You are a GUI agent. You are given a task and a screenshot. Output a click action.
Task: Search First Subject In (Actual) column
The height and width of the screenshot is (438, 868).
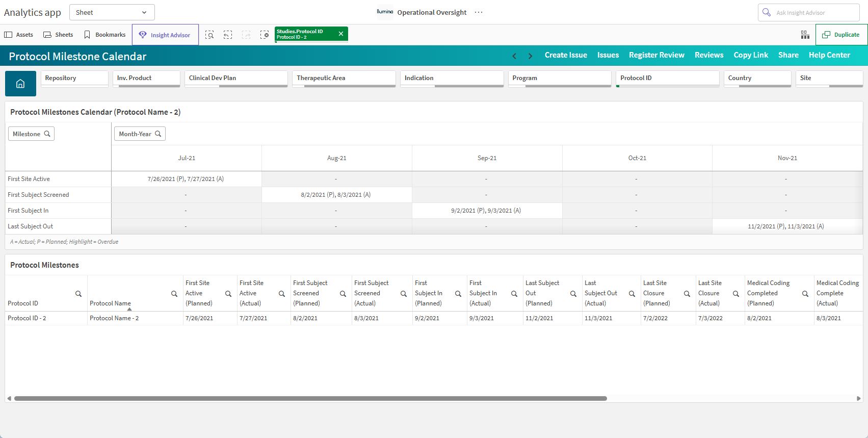pos(514,294)
